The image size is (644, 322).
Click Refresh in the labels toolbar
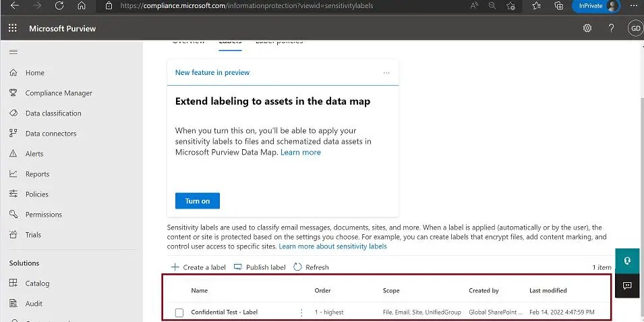[x=312, y=267]
